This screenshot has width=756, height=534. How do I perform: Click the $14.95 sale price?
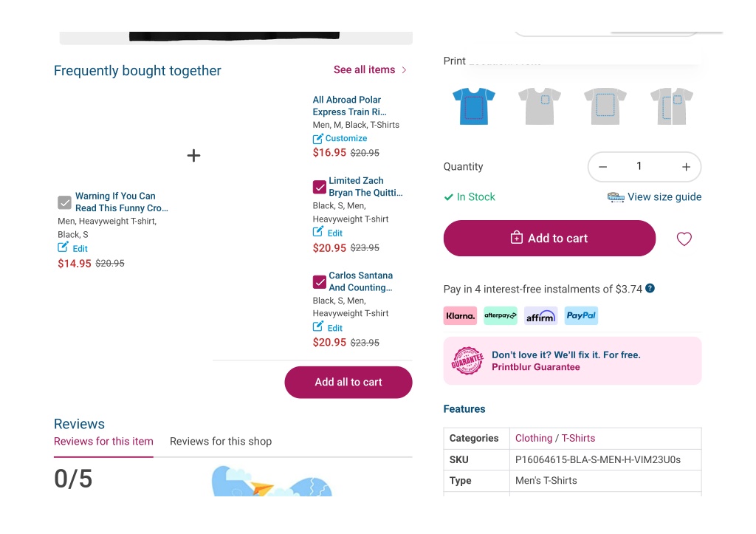75,264
